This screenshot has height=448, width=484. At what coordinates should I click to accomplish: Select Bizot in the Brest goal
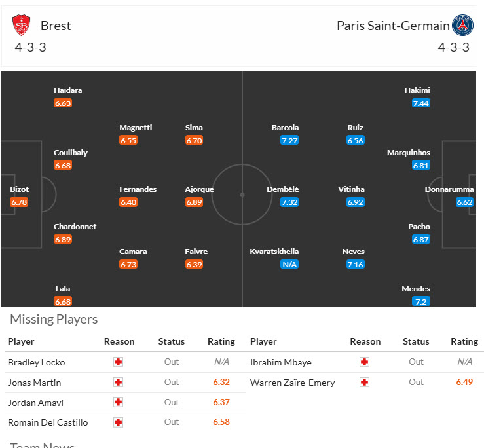20,189
